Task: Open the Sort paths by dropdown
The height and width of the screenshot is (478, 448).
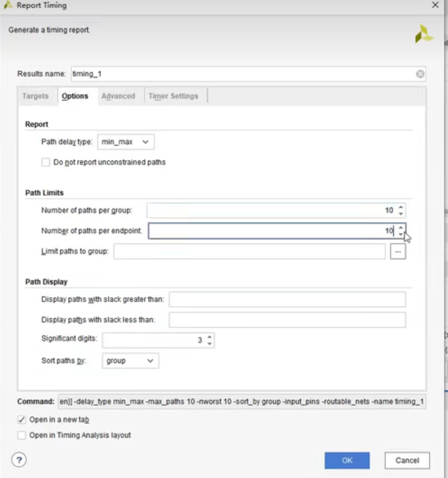Action: point(130,361)
